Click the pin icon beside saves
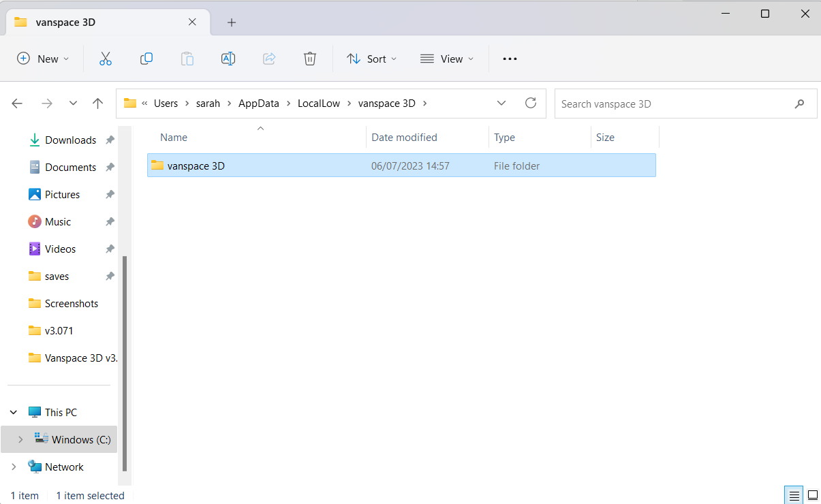The image size is (821, 504). pos(110,277)
